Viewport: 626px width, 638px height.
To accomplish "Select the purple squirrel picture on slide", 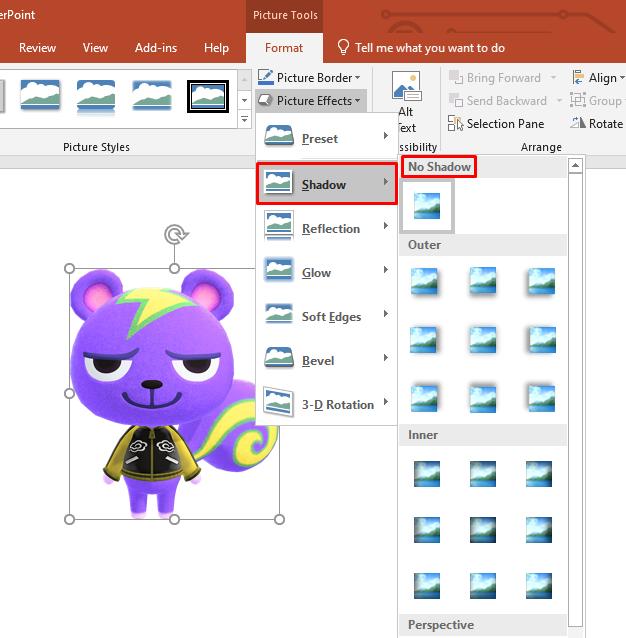I will (174, 393).
